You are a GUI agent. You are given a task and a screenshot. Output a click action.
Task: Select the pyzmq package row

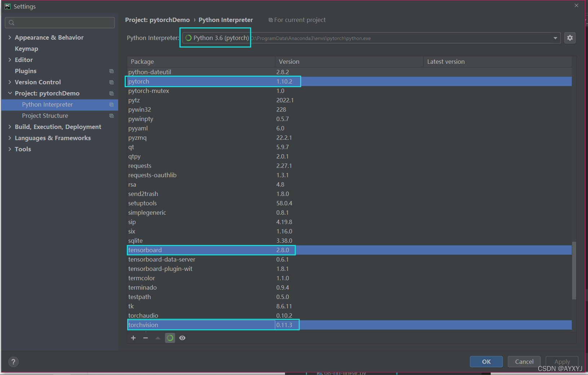pos(349,138)
